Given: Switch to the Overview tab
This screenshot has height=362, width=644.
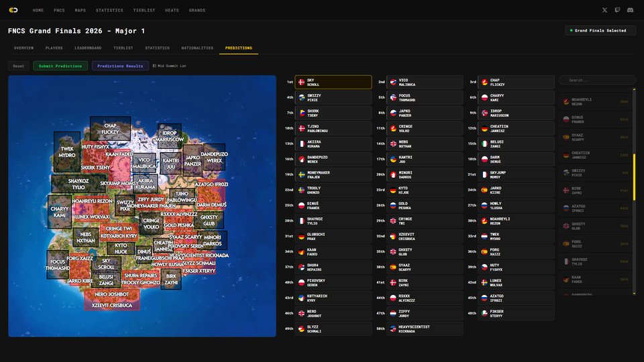Looking at the screenshot, I should [24, 48].
